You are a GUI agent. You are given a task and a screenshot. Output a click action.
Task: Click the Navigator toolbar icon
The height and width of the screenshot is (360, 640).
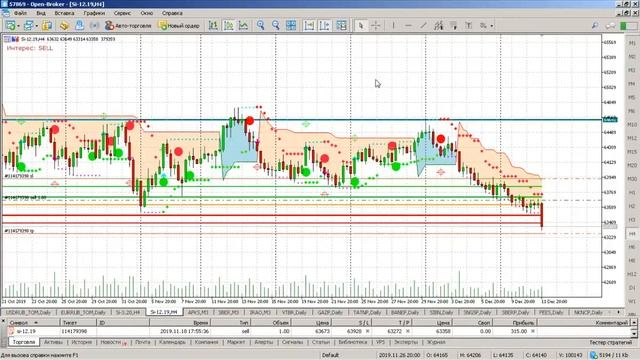click(64, 25)
